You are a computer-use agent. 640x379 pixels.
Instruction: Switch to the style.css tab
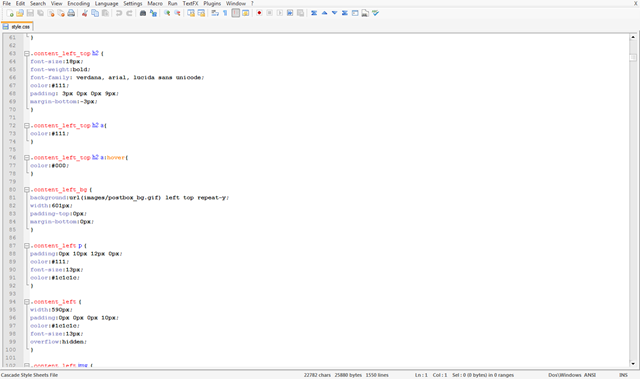[17, 27]
